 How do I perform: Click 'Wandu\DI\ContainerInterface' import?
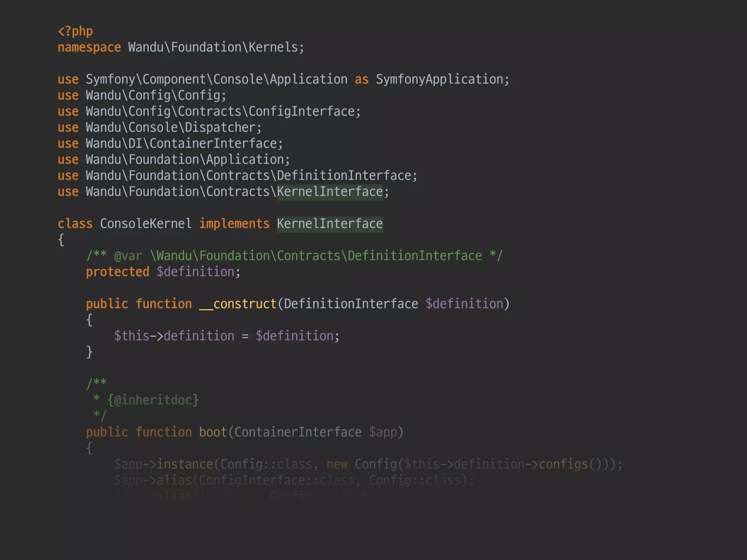click(181, 144)
